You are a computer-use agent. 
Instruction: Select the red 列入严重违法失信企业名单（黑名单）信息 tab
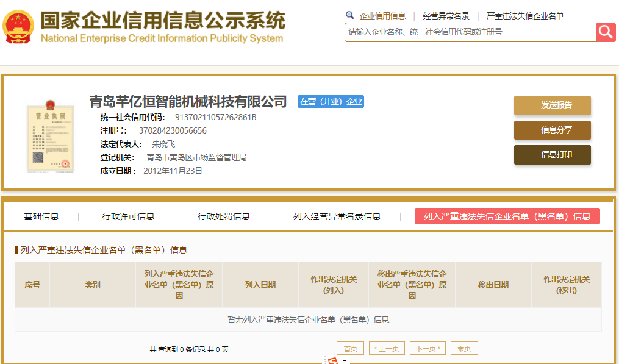click(507, 216)
